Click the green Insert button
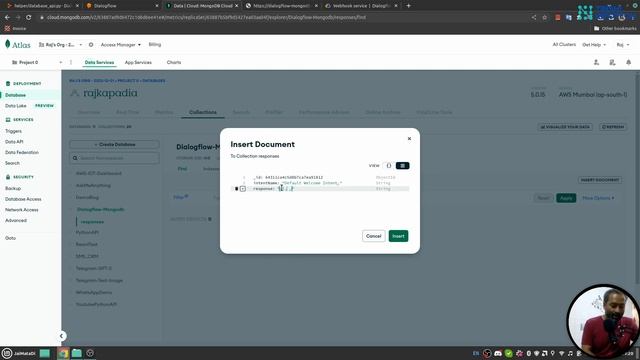640x360 pixels. [x=398, y=236]
